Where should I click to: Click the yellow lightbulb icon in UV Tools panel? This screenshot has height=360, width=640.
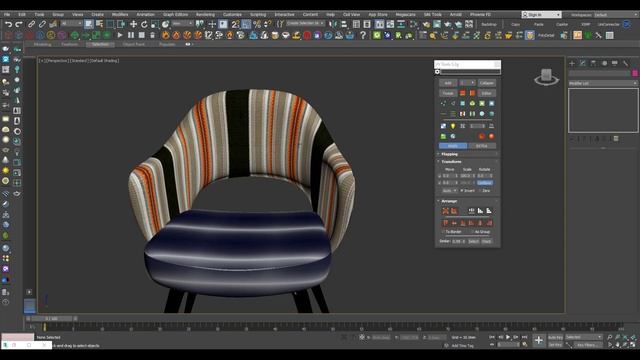click(x=453, y=126)
